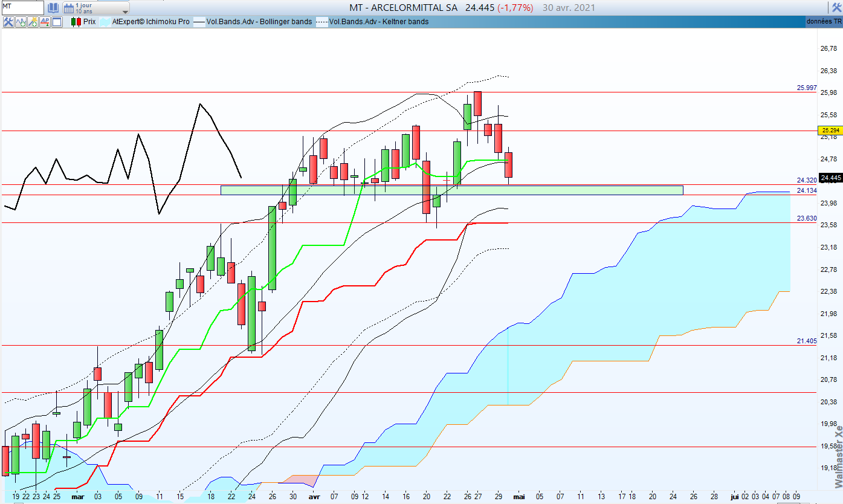This screenshot has width=843, height=504.
Task: Select the 25.997 horizontal line label
Action: (x=807, y=88)
